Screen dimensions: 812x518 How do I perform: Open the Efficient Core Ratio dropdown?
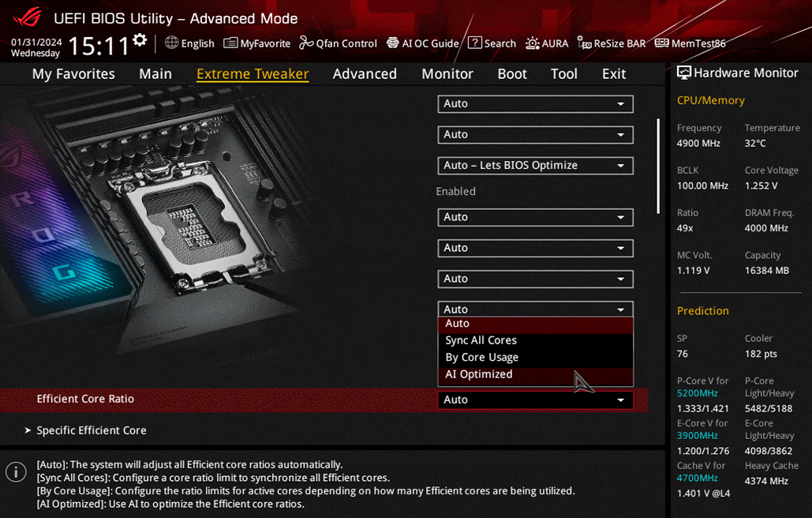click(535, 400)
